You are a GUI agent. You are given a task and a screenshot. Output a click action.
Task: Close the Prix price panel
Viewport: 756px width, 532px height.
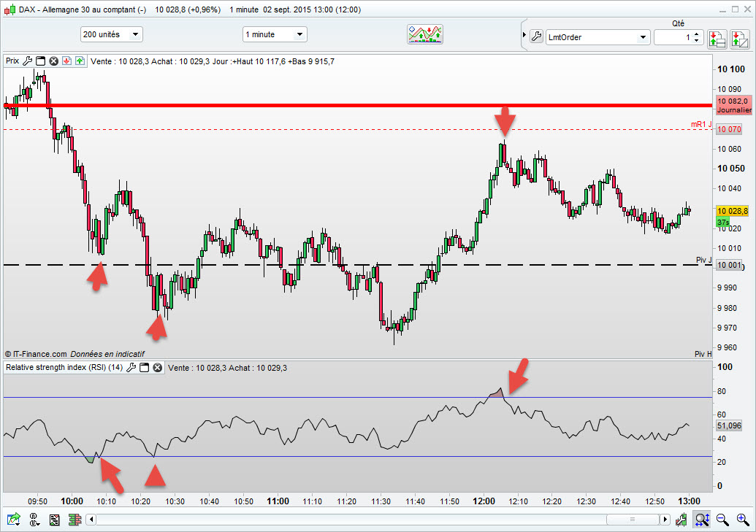[x=54, y=61]
